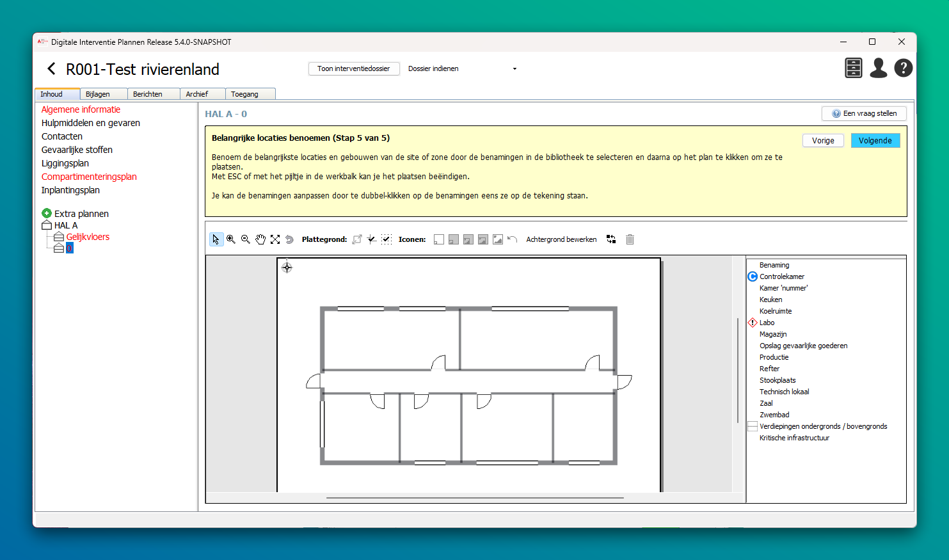Click the blue C icon next to Controlekamer
This screenshot has height=560, width=949.
click(753, 276)
